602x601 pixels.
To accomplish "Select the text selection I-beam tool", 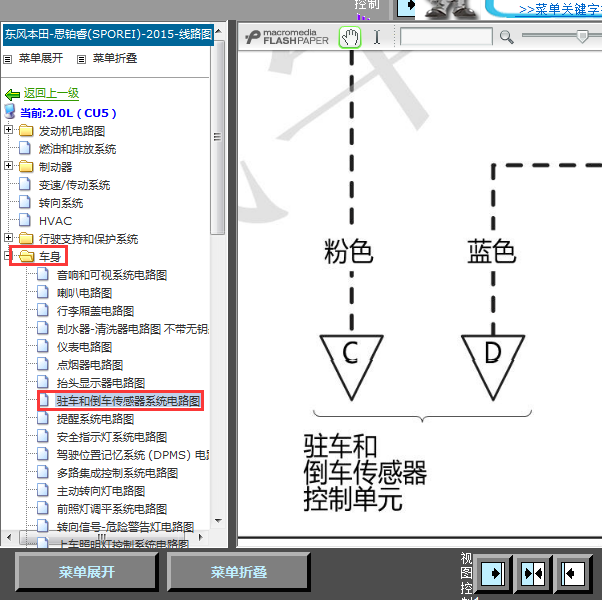I will tap(377, 37).
